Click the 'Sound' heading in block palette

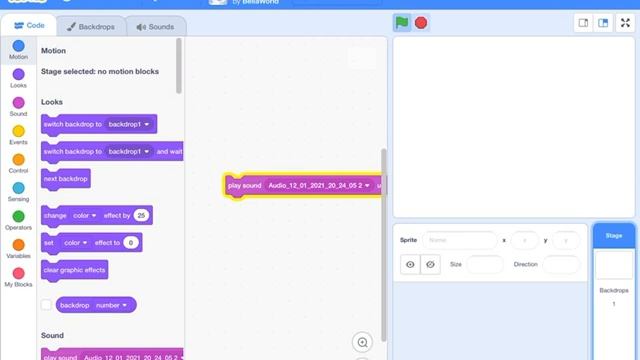(52, 336)
